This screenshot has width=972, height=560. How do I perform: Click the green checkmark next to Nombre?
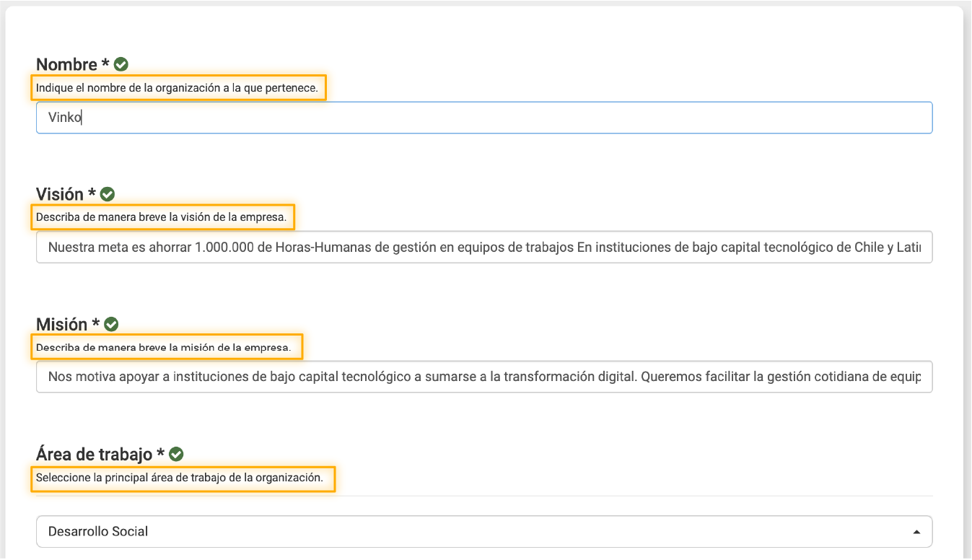coord(121,64)
